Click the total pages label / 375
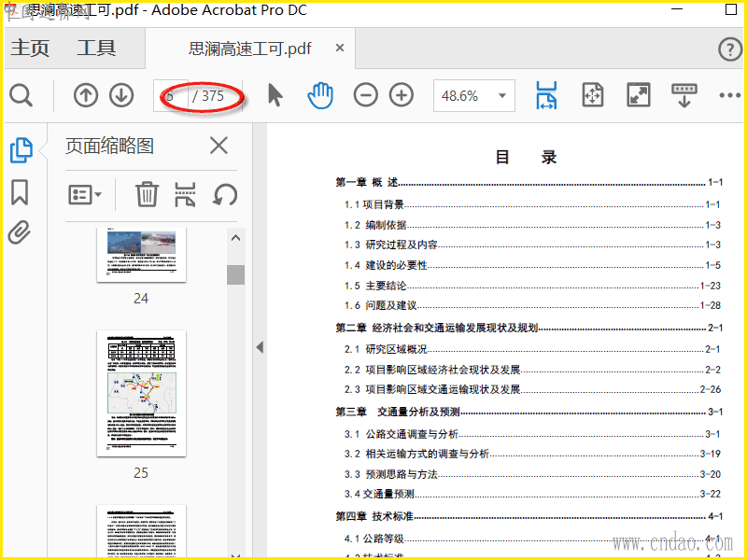 [x=208, y=96]
